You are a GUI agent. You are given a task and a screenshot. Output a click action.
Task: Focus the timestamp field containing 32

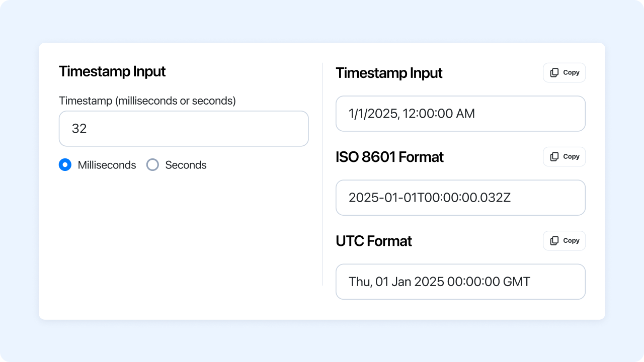[x=184, y=129]
